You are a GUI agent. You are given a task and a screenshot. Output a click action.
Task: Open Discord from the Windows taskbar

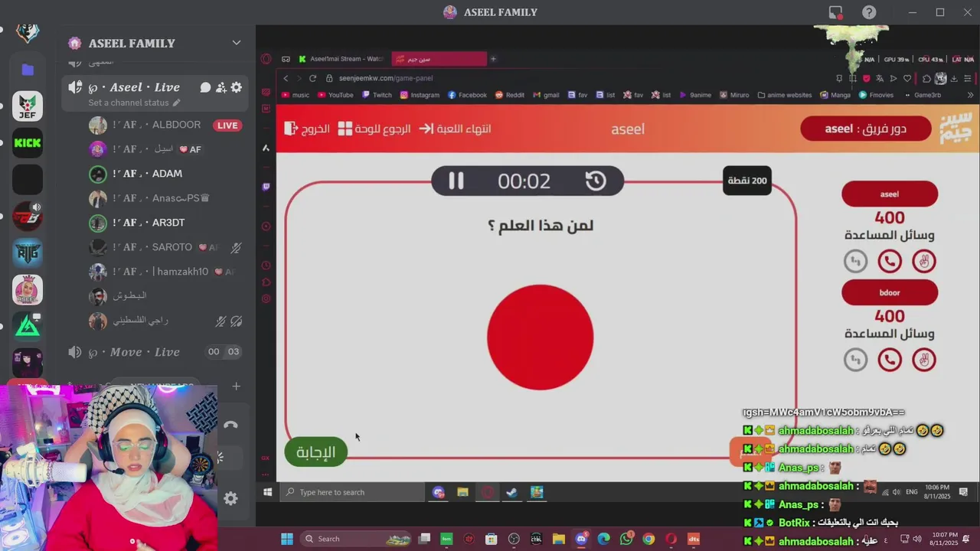coord(581,539)
